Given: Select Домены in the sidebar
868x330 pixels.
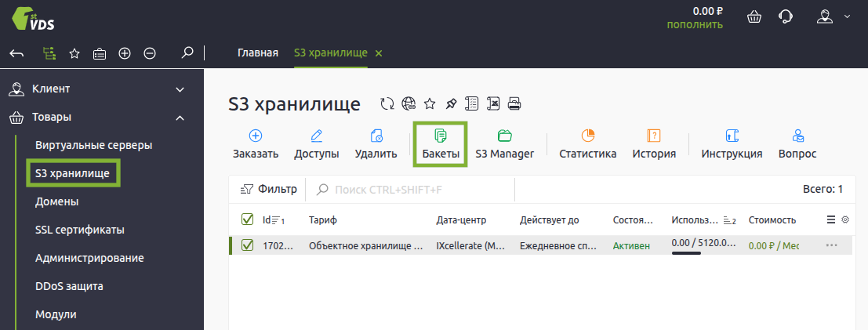Looking at the screenshot, I should point(56,201).
